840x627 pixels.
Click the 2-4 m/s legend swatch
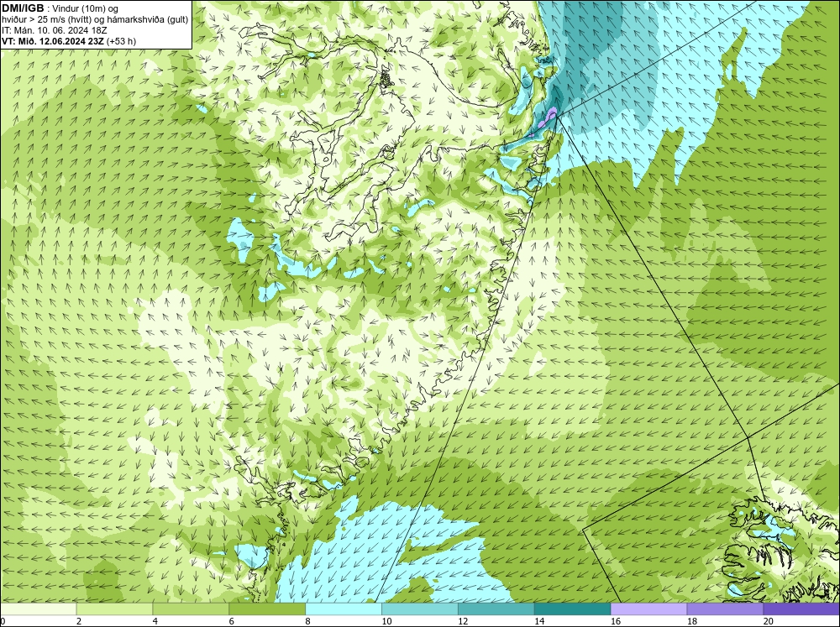tap(114, 609)
